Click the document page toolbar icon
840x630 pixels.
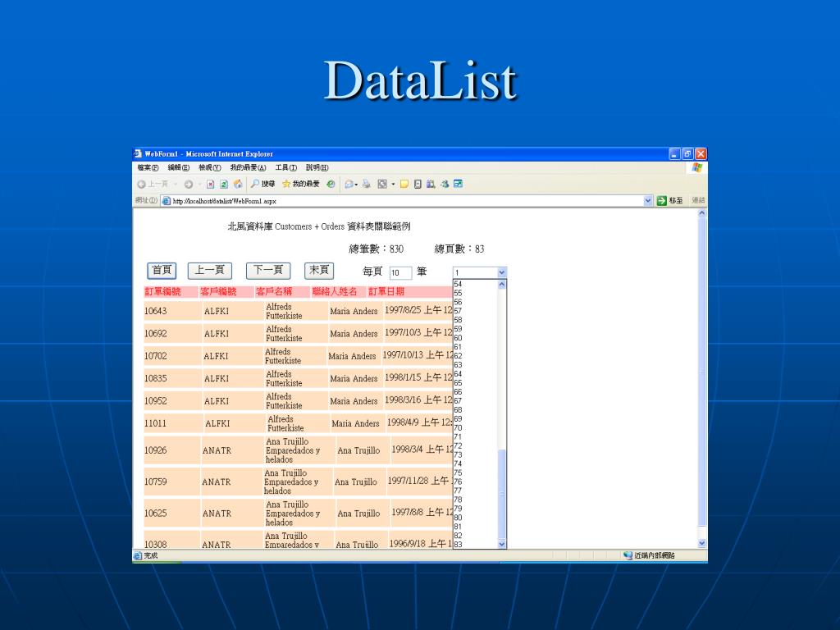coord(418,185)
